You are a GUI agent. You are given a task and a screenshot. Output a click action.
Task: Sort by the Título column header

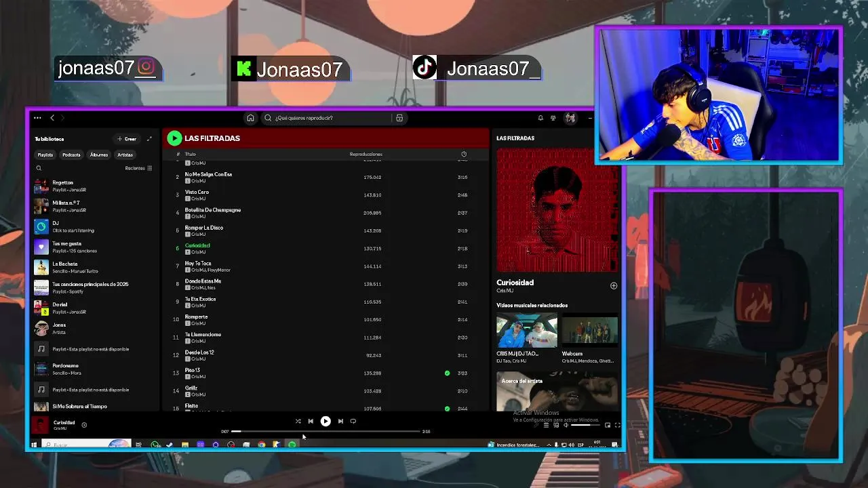(191, 154)
